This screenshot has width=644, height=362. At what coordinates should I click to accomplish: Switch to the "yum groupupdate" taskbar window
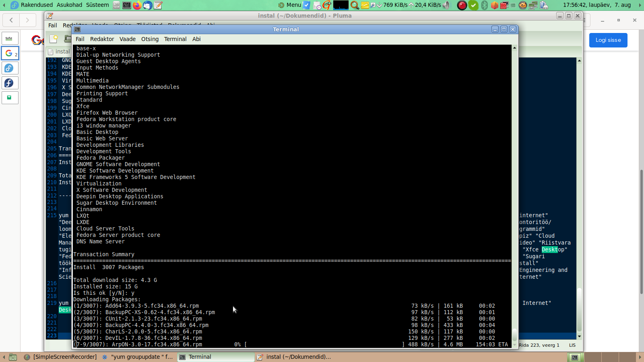pos(137,357)
